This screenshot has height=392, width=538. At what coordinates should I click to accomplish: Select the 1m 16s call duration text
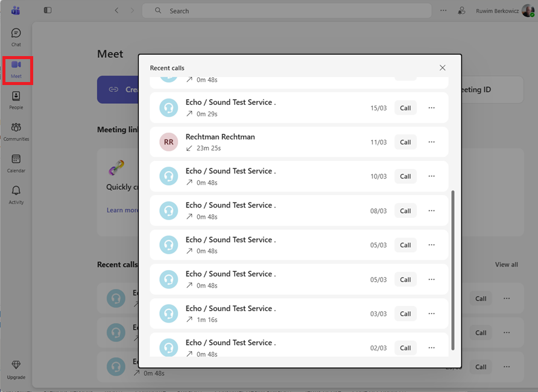click(x=207, y=320)
